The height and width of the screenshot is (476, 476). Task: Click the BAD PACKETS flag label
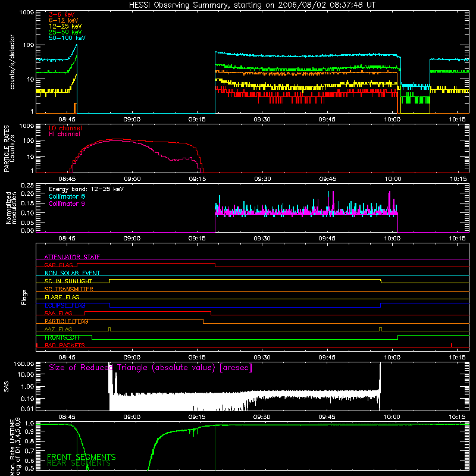point(65,346)
